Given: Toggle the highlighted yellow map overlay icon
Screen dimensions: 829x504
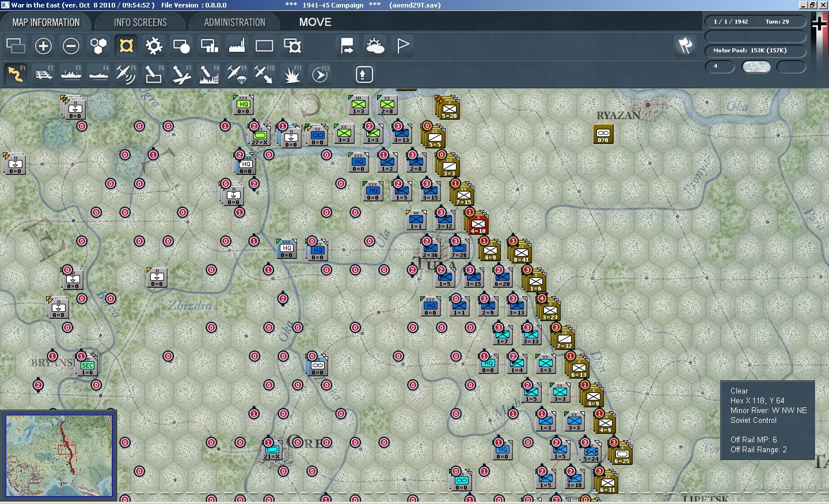Looking at the screenshot, I should pos(126,45).
